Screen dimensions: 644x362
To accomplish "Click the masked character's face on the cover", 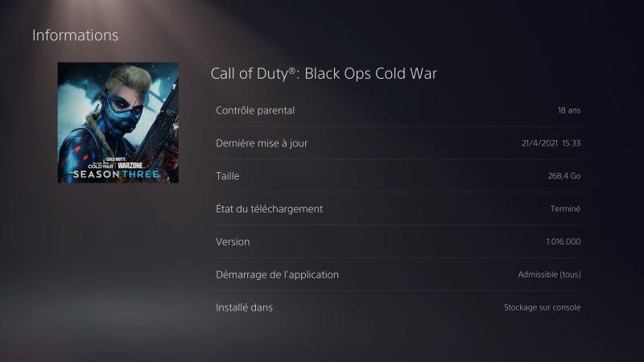I will [x=123, y=105].
